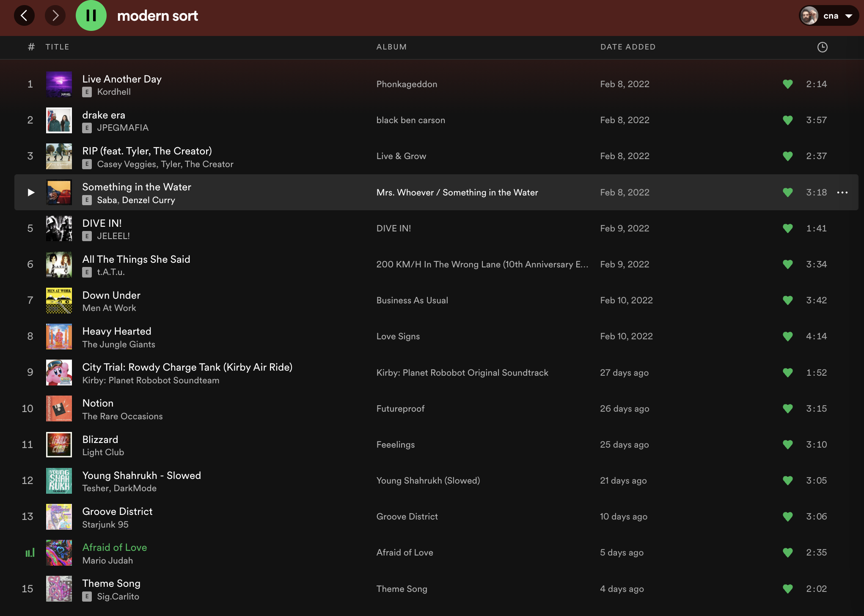Open the artist page for JPEGMAFIA
Image resolution: width=864 pixels, height=616 pixels.
(x=122, y=128)
